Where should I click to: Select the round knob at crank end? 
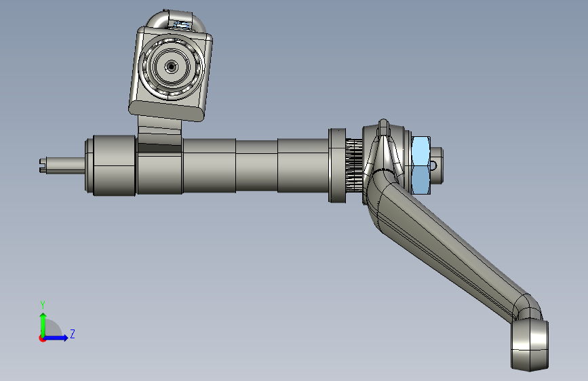point(530,345)
